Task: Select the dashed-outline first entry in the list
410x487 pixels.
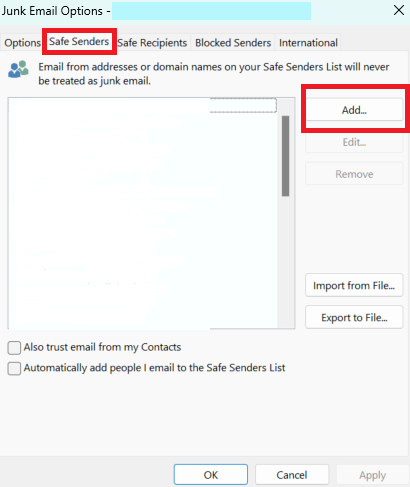Action: (x=143, y=105)
